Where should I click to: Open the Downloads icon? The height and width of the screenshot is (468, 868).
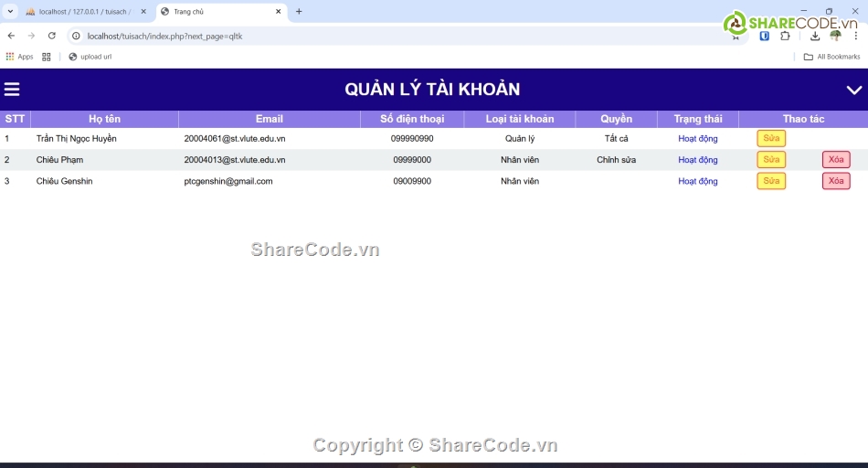pyautogui.click(x=815, y=37)
